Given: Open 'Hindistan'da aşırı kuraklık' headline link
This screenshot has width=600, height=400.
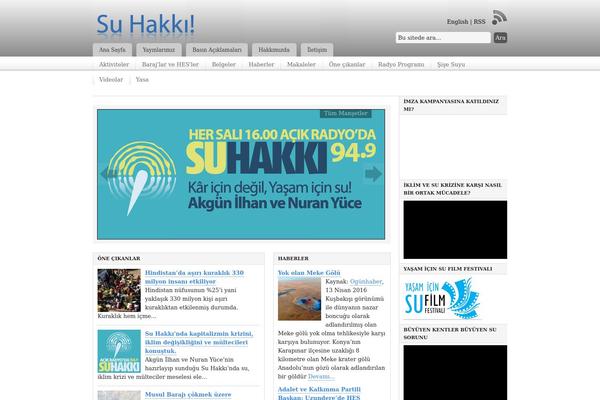Looking at the screenshot, I should click(194, 277).
